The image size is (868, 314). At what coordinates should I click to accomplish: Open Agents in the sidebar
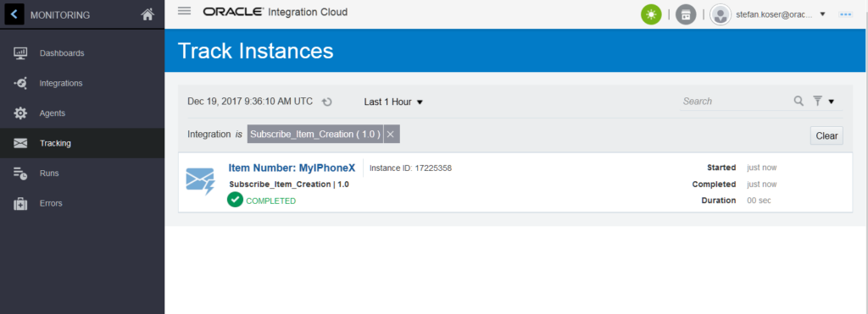click(53, 113)
